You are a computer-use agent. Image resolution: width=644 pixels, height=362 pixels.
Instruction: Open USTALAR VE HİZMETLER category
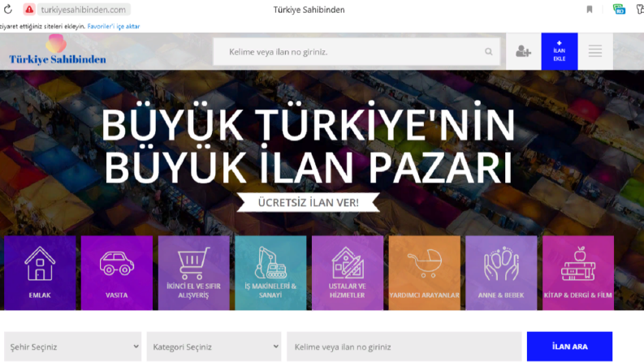click(347, 273)
